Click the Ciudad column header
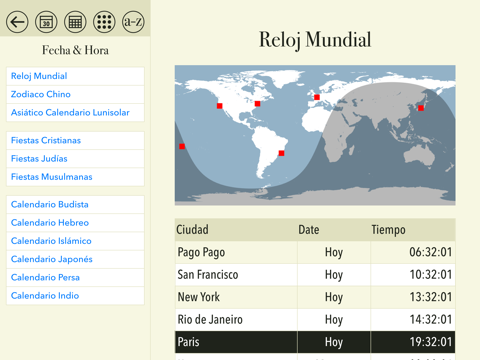480x360 pixels. (x=236, y=230)
